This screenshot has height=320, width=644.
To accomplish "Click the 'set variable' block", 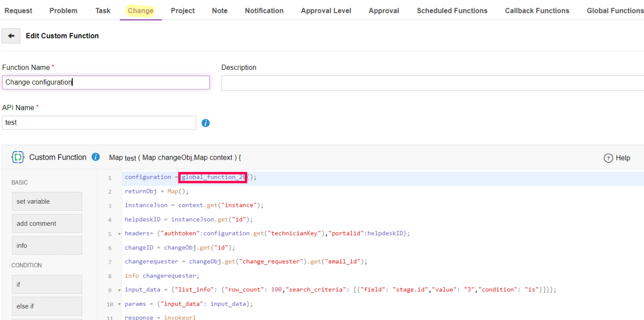I will point(47,201).
